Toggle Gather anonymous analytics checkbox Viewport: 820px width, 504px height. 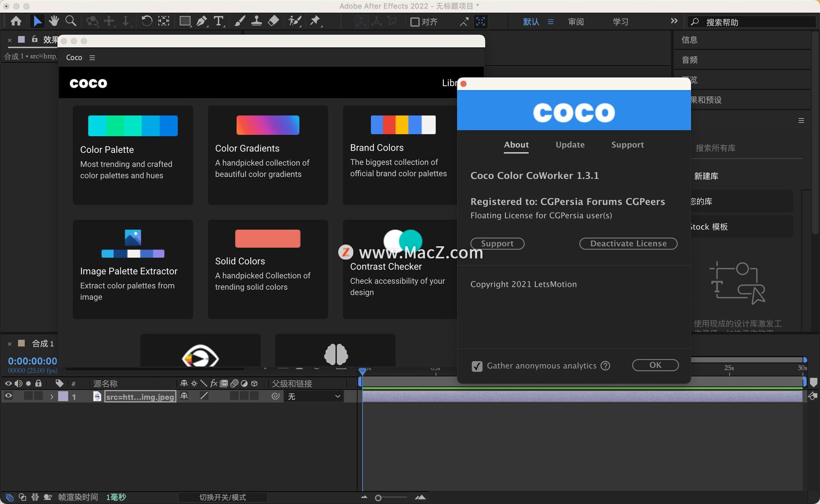click(477, 366)
